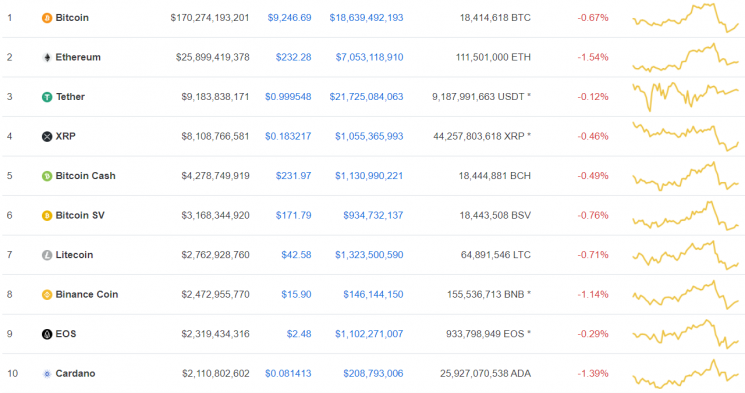Open the Tether 7-day sparkline chart
745x393 pixels.
tap(685, 97)
